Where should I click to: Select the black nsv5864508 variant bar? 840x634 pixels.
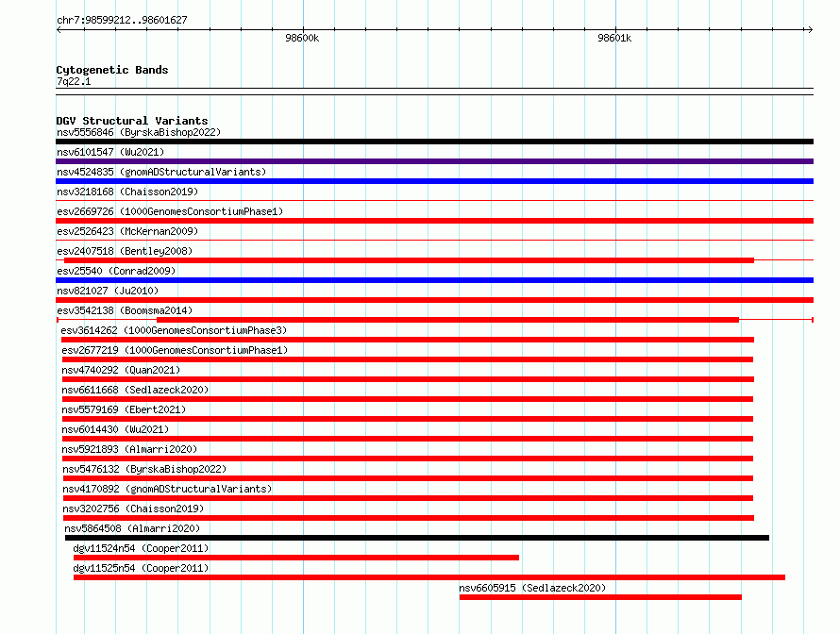pos(417,538)
